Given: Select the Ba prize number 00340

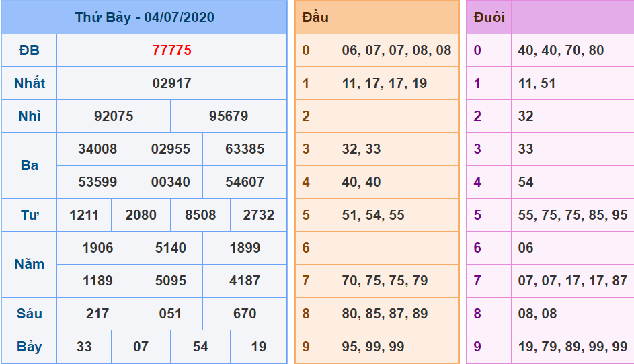Looking at the screenshot, I should [170, 182].
